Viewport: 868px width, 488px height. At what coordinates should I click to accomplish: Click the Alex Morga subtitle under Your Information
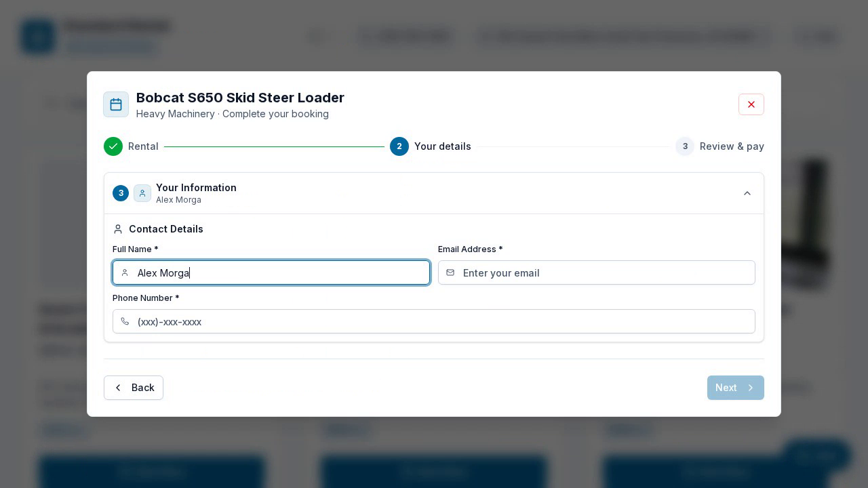[x=178, y=200]
